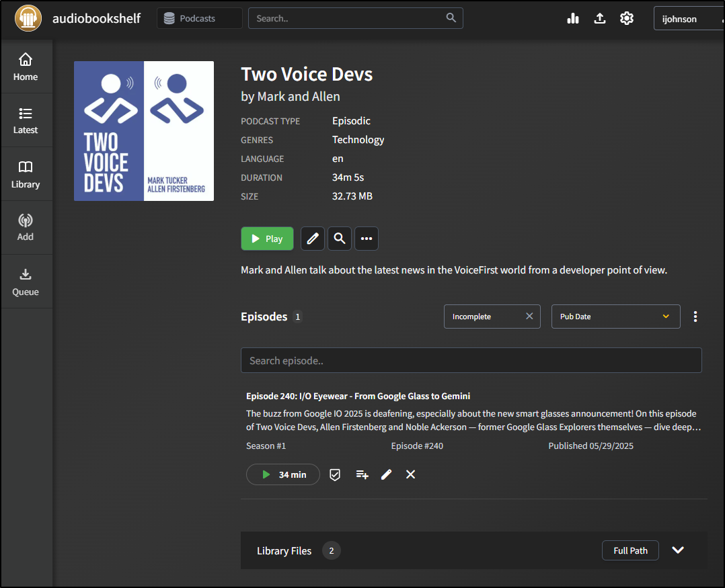The image size is (725, 588).
Task: Click the upload icon in top bar
Action: pos(600,18)
